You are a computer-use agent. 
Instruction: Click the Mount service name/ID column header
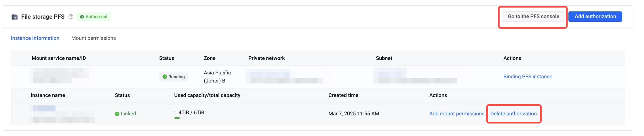coord(59,58)
